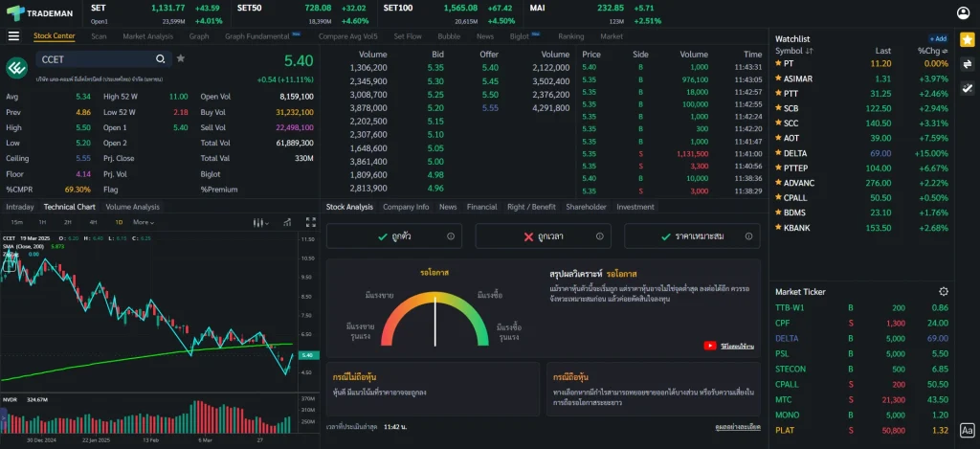Click the swap arrows icon in right sidebar
The width and height of the screenshot is (980, 449).
point(967,64)
